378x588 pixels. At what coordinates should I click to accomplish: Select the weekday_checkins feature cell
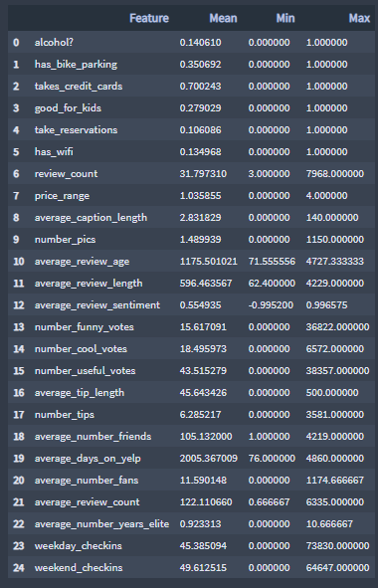(x=78, y=545)
